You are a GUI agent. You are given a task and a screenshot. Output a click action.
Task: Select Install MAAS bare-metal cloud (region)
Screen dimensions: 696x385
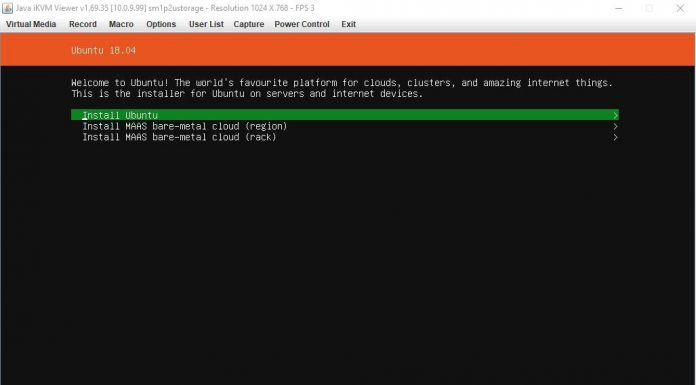click(x=345, y=126)
